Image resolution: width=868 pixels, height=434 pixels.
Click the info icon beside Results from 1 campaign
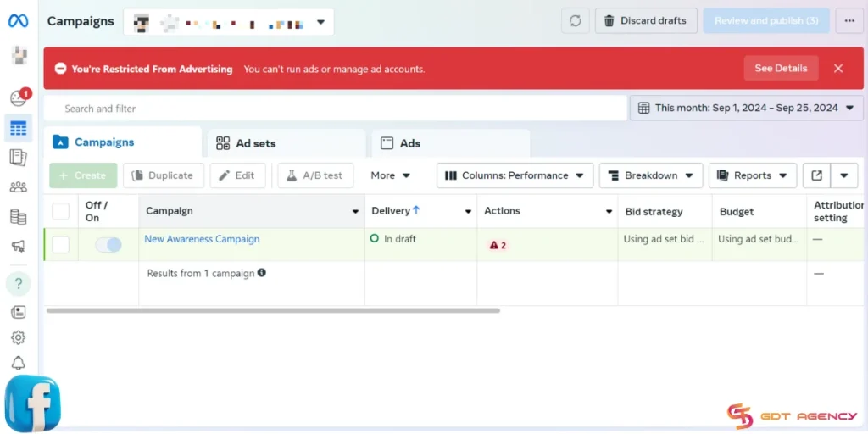tap(262, 273)
